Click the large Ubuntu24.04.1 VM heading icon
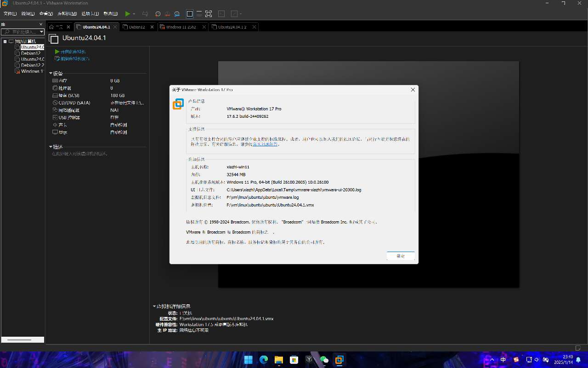 tap(54, 38)
